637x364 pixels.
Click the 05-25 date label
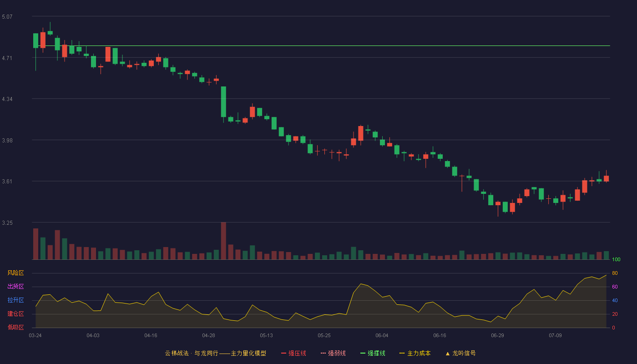324,335
